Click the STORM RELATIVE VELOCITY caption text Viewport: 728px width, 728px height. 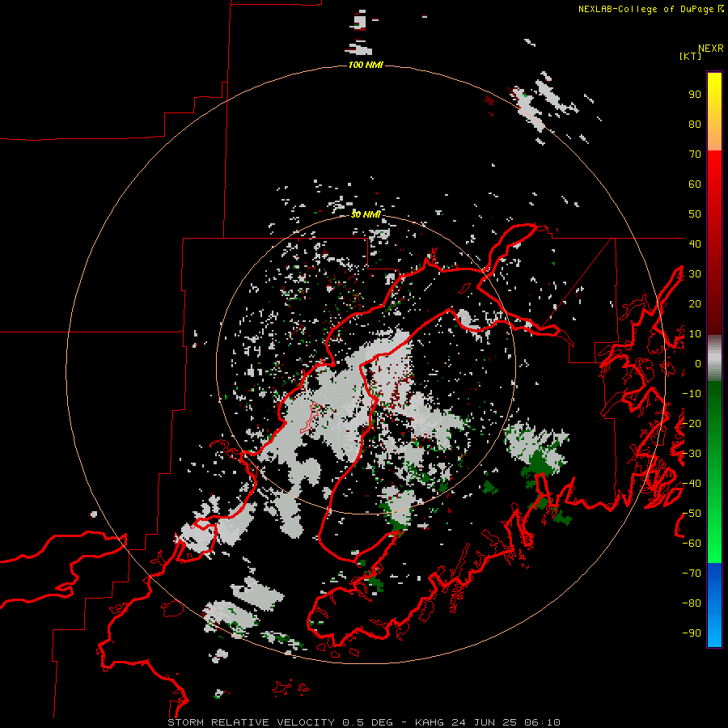tap(251, 722)
